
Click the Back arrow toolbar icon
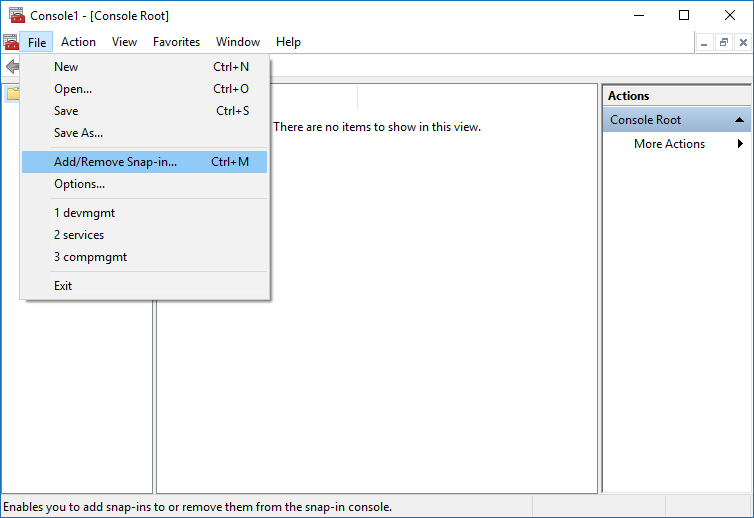12,66
